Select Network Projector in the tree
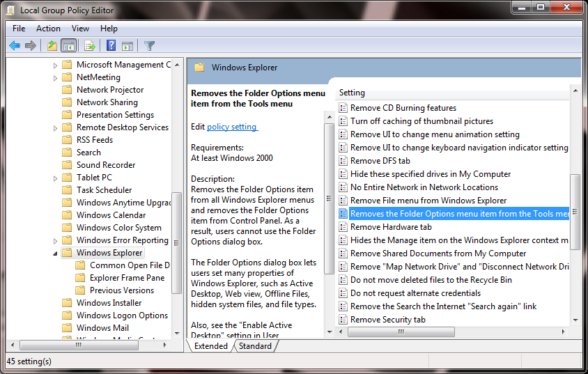 (x=110, y=90)
